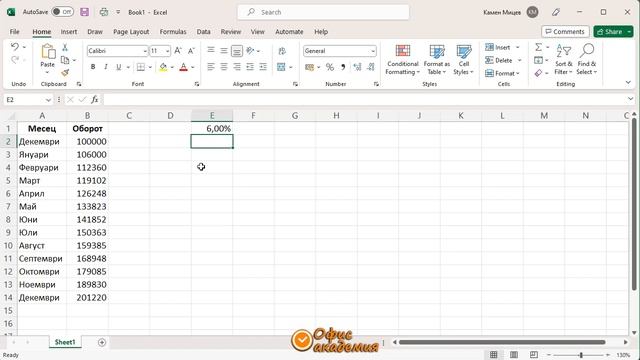Collapse the ribbon with chevron
Viewport: 640px width, 360px height.
(628, 83)
